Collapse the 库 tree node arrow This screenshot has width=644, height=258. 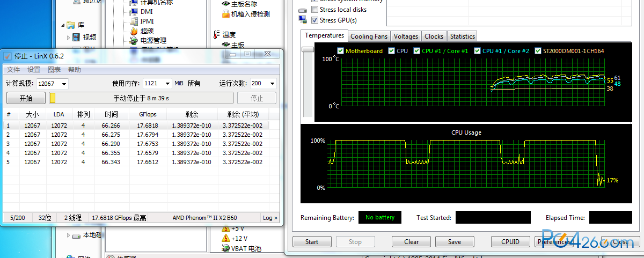[63, 25]
